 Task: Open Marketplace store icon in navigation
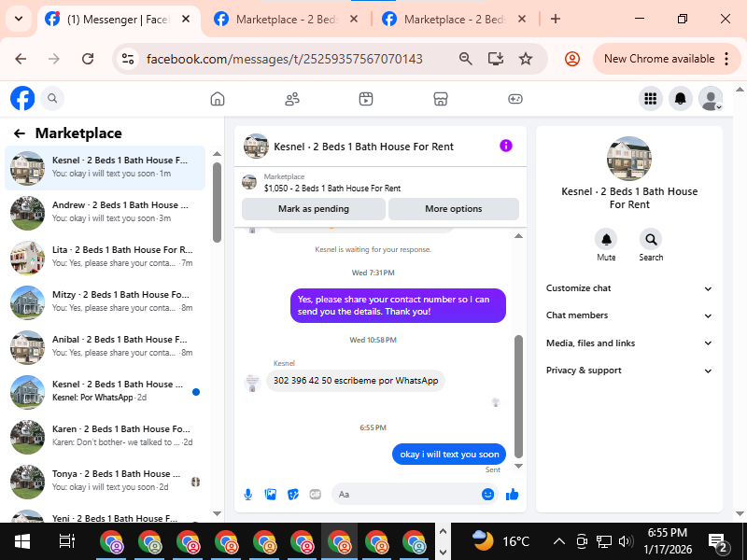tap(441, 99)
